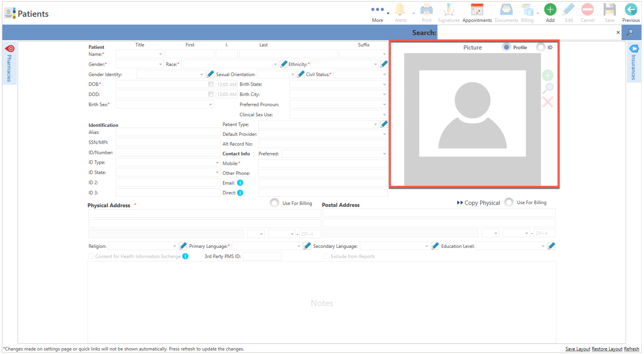Click the Save Layout link
Screen dimensions: 644x354
pos(578,349)
